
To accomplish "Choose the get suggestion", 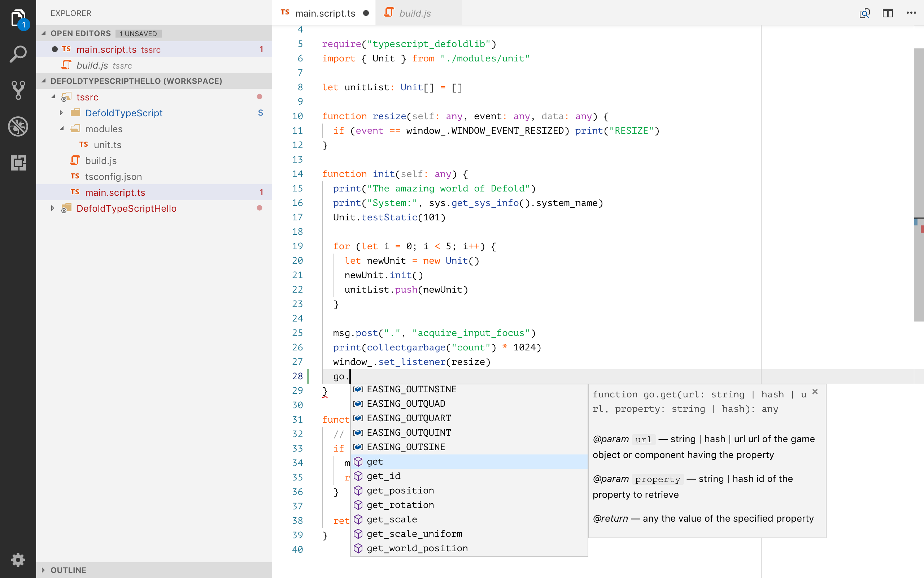I will (469, 461).
